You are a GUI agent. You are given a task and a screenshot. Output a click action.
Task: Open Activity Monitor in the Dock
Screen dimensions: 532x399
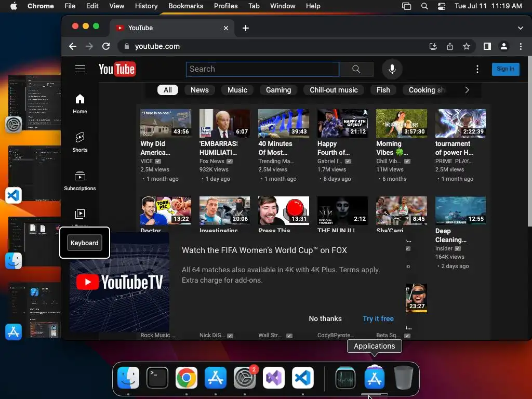[345, 378]
